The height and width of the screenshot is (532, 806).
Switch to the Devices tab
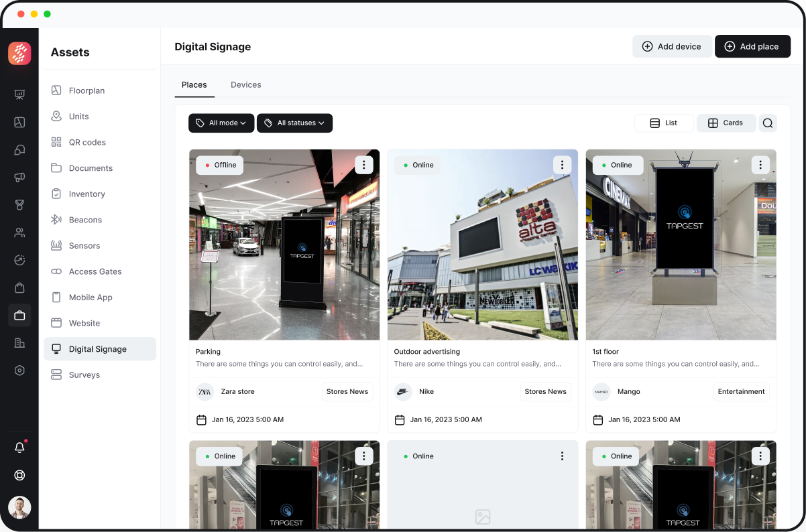click(246, 84)
